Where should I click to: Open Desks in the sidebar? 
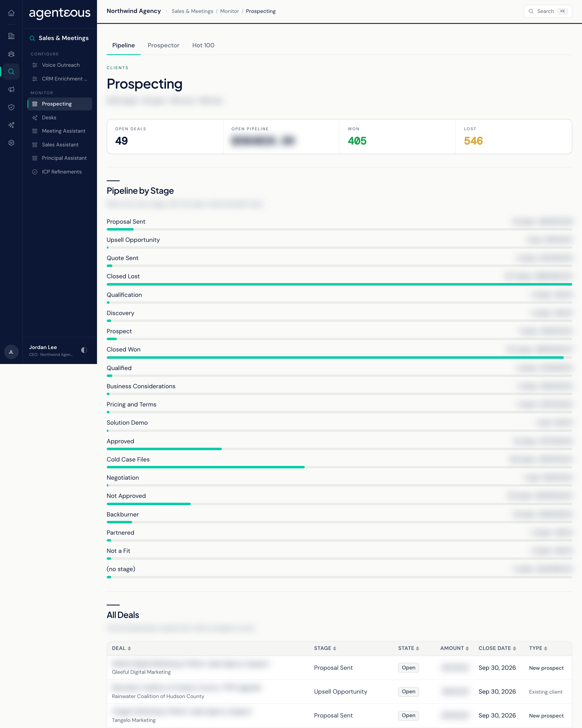[60, 117]
